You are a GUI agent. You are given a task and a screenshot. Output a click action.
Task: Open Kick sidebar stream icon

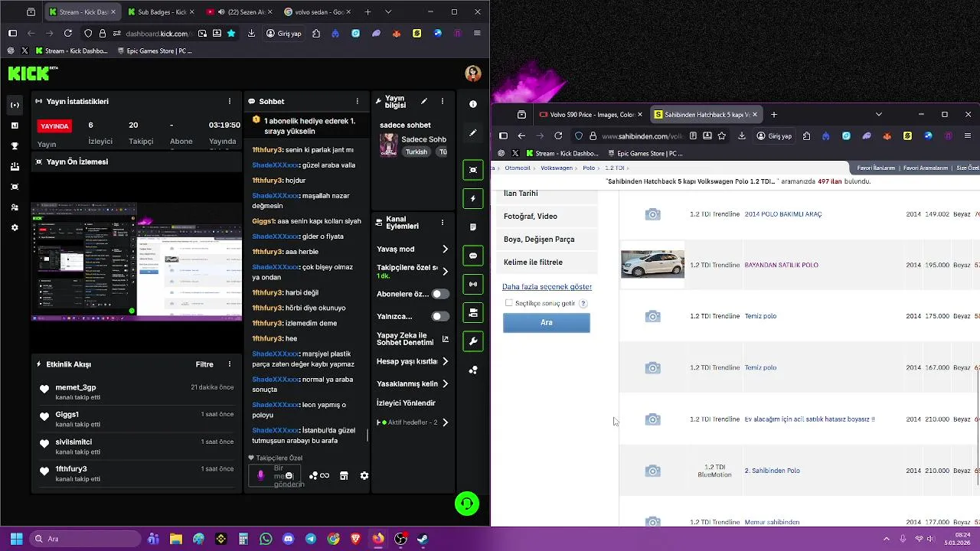point(15,105)
